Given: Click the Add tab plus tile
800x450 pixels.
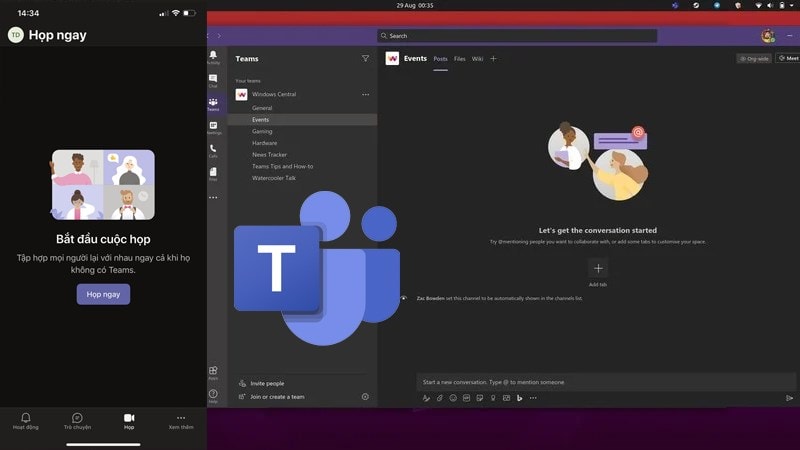Looking at the screenshot, I should 598,268.
